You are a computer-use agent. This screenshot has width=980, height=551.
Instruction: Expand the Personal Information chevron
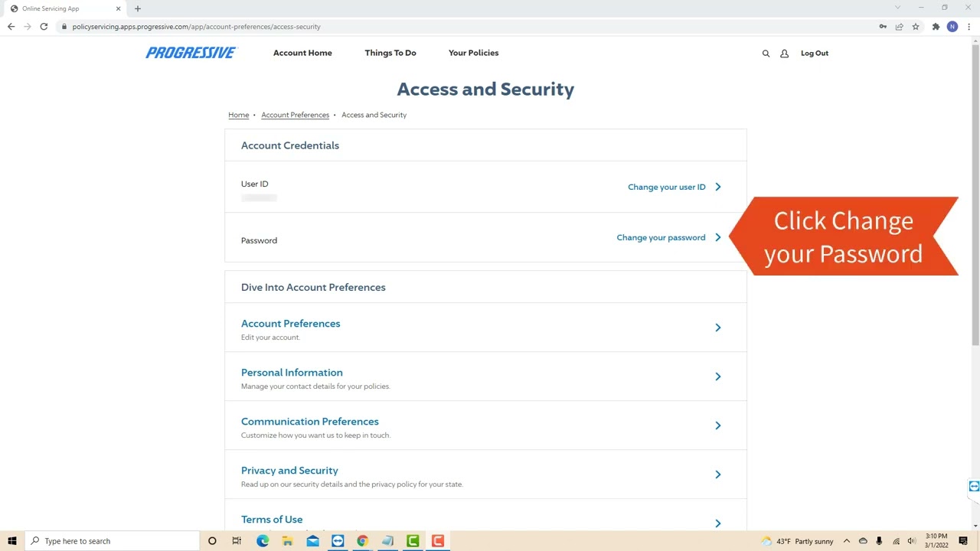tap(717, 377)
